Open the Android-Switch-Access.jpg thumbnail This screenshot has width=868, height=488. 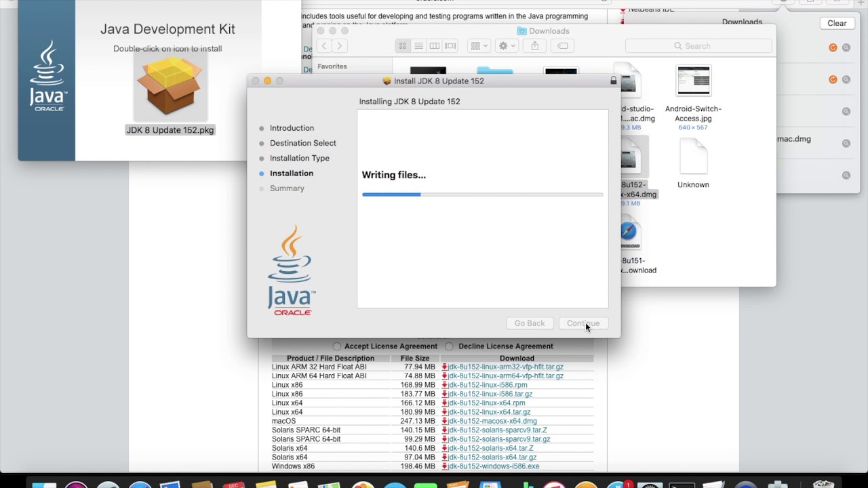click(x=693, y=81)
